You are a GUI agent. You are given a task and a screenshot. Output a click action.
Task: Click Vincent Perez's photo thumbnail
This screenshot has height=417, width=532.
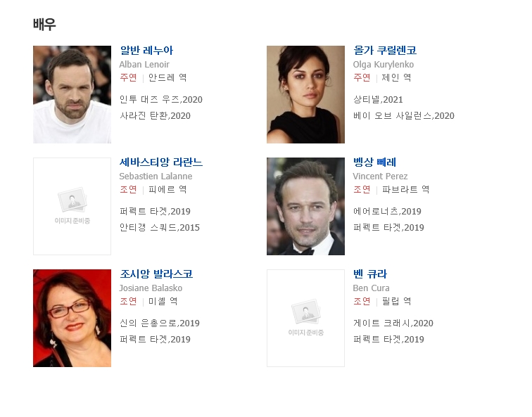point(305,206)
